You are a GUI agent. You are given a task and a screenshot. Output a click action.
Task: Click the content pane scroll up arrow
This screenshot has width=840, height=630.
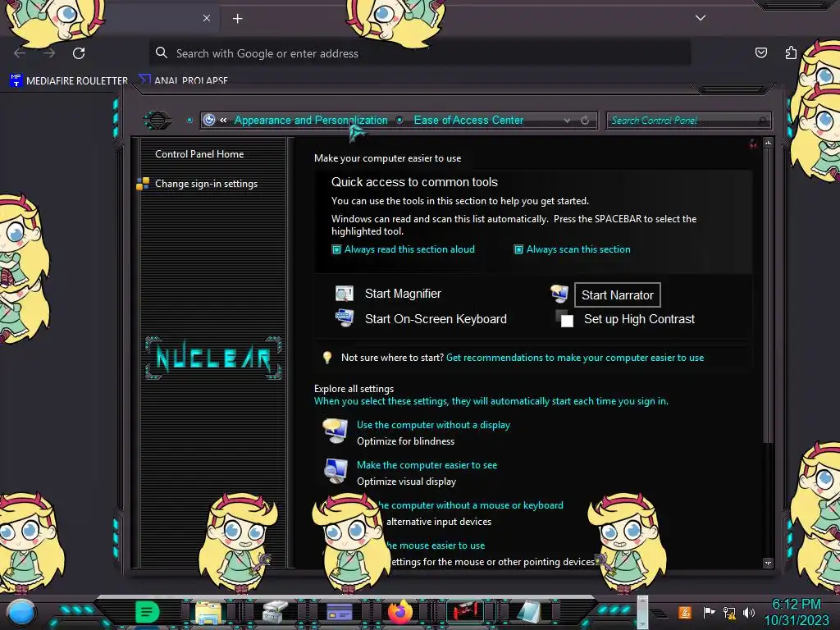(768, 143)
